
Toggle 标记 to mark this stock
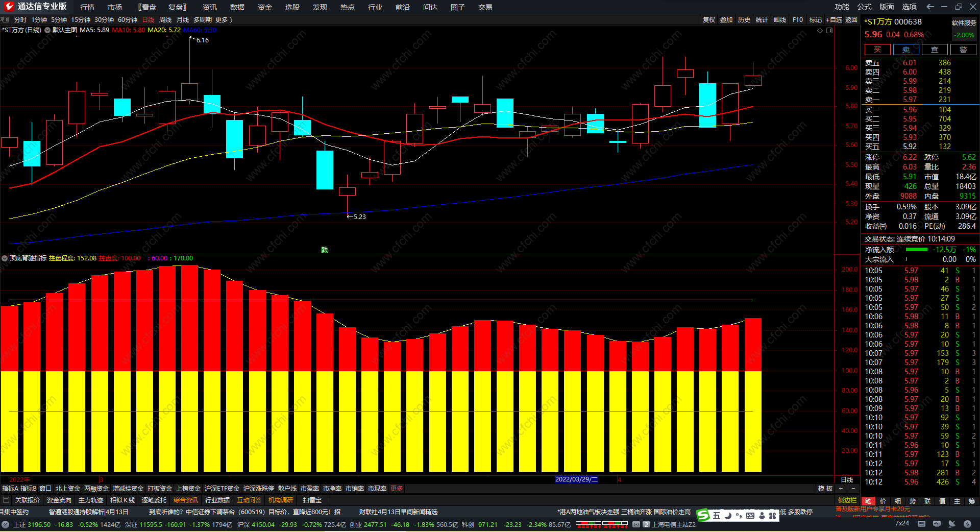click(816, 20)
